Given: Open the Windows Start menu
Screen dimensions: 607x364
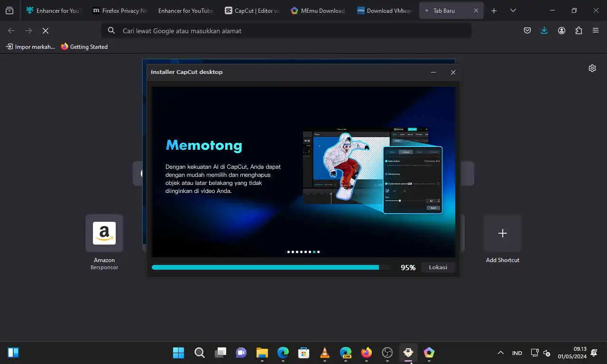Looking at the screenshot, I should point(179,353).
